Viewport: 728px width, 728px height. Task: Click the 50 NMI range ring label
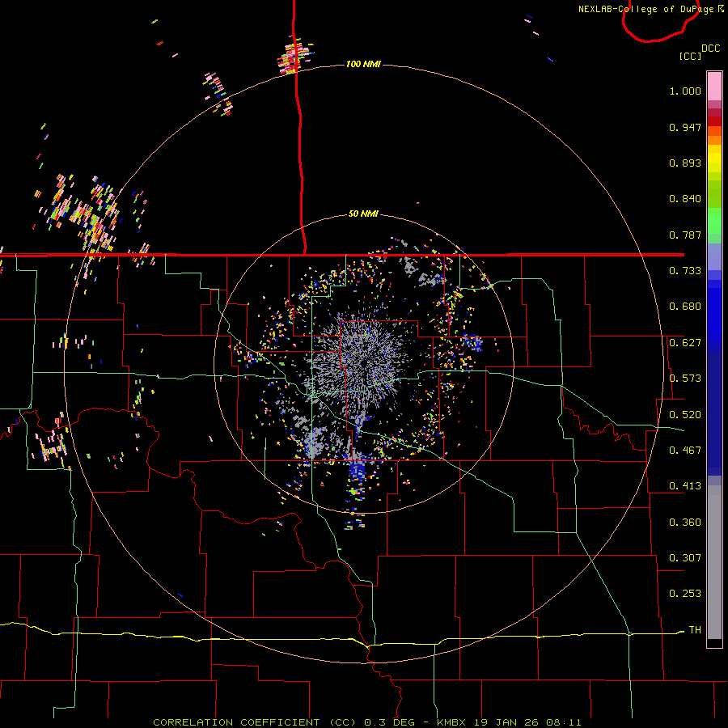pos(363,214)
